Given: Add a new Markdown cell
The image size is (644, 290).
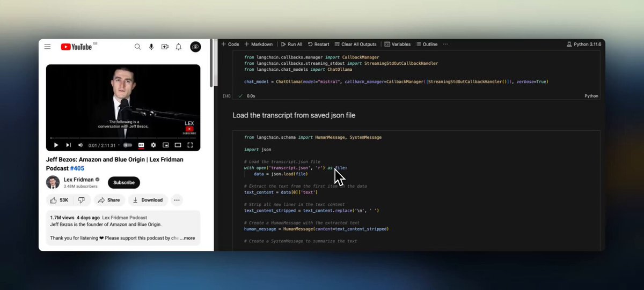Looking at the screenshot, I should pyautogui.click(x=258, y=44).
